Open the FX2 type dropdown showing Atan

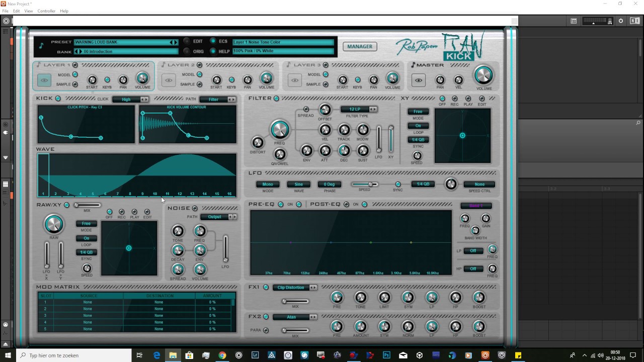tap(295, 317)
